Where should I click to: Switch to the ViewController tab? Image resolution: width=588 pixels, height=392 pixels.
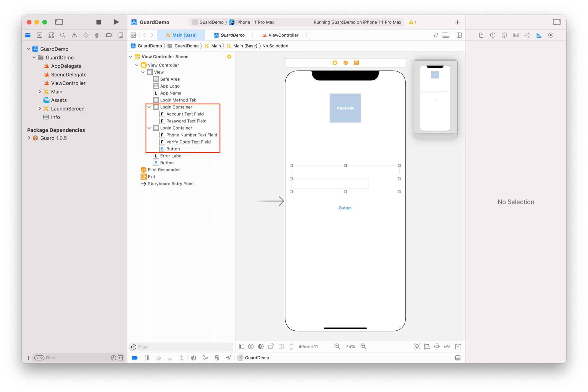click(280, 35)
